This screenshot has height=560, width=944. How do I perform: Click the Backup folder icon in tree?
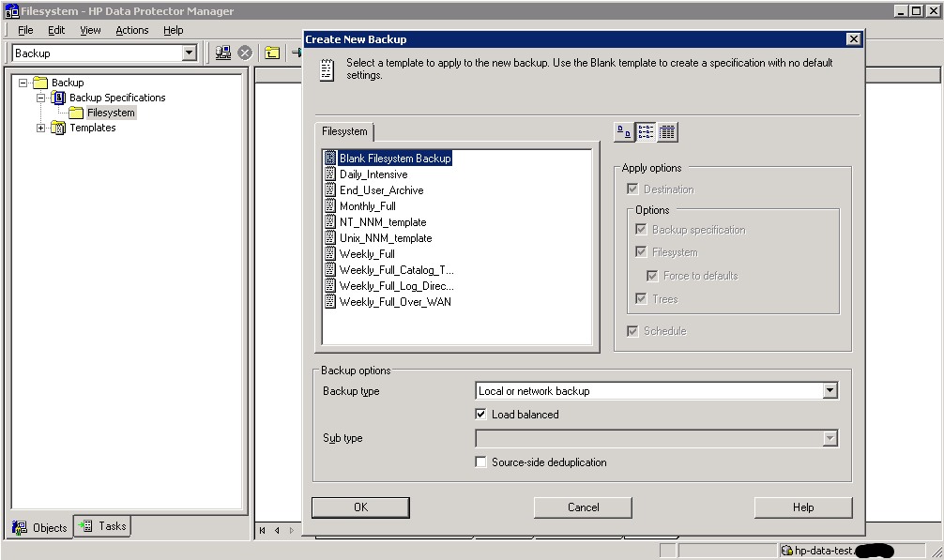pyautogui.click(x=40, y=83)
